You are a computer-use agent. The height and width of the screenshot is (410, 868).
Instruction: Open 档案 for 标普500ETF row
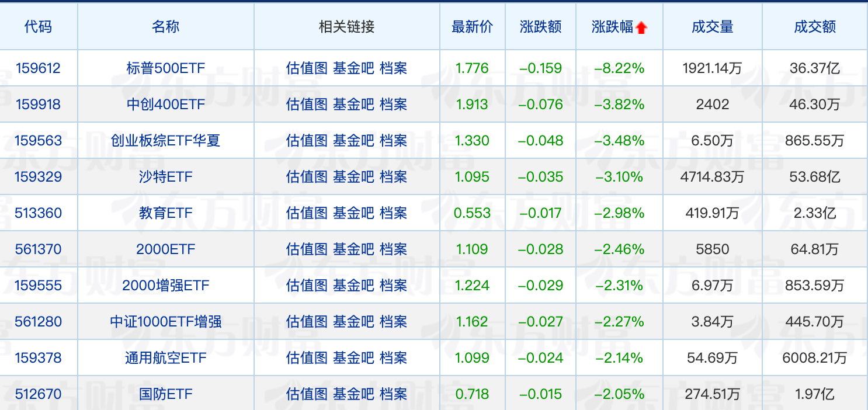tap(393, 68)
